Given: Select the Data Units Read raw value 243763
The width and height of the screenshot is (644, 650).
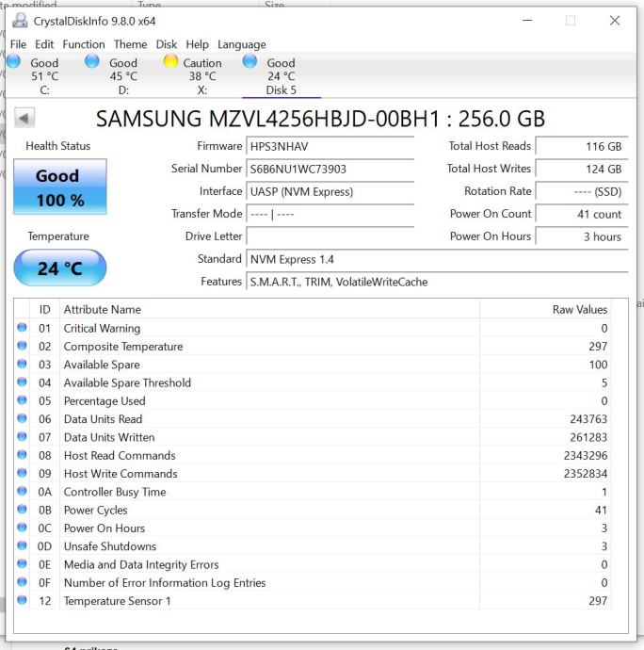Looking at the screenshot, I should pyautogui.click(x=588, y=419).
